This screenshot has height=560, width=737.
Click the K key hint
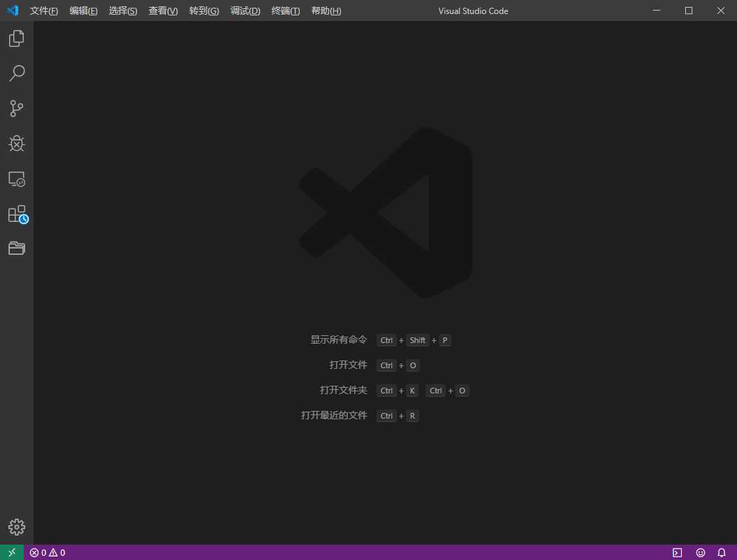[x=412, y=391]
